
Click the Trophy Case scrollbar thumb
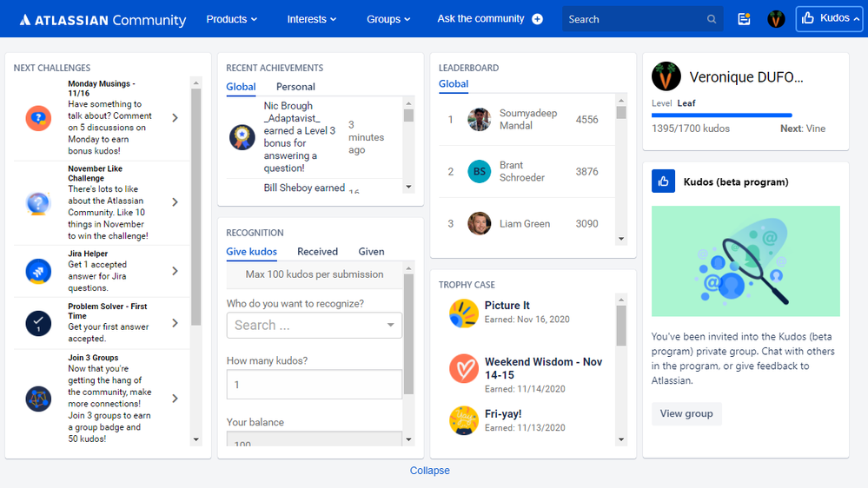coord(621,326)
